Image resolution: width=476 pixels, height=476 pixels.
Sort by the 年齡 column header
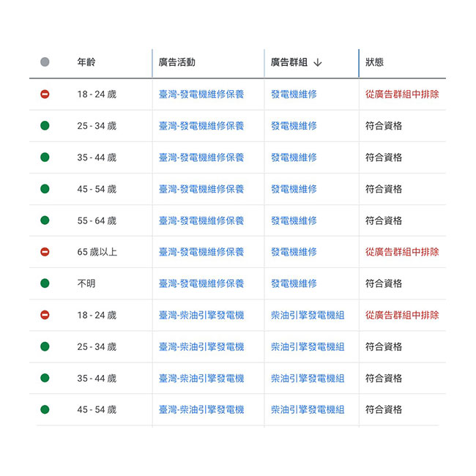(x=86, y=62)
